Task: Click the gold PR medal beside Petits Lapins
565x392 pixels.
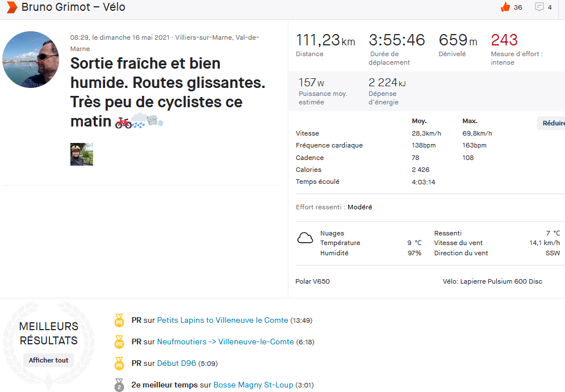Action: [119, 321]
